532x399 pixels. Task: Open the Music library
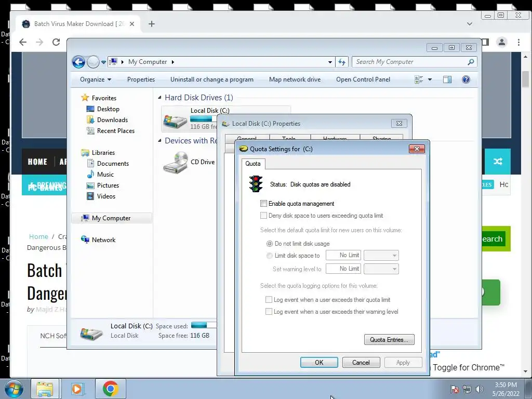pos(100,175)
